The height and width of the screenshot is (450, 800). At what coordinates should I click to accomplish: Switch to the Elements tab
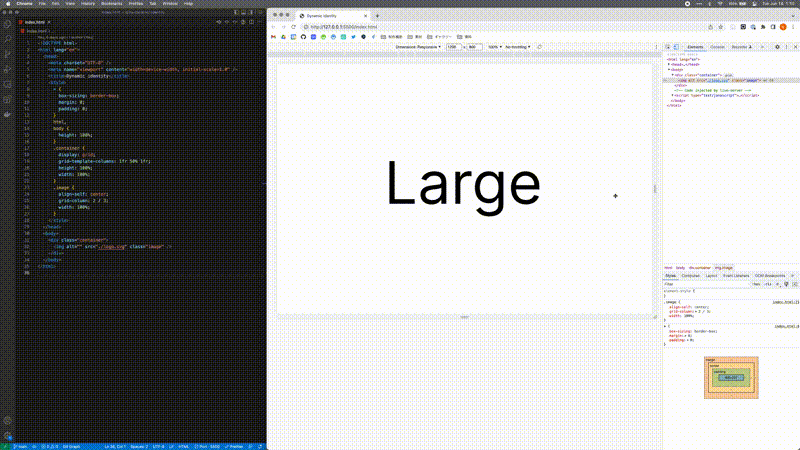pos(695,47)
